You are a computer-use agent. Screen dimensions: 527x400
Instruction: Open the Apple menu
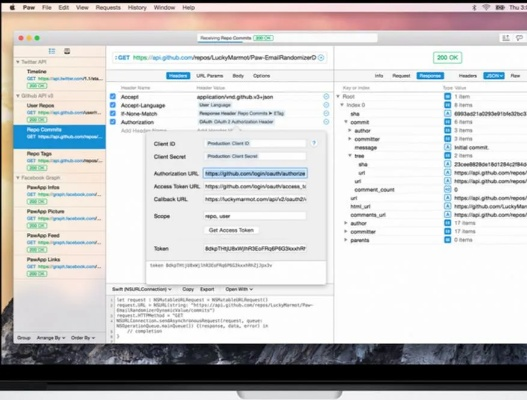pyautogui.click(x=12, y=7)
